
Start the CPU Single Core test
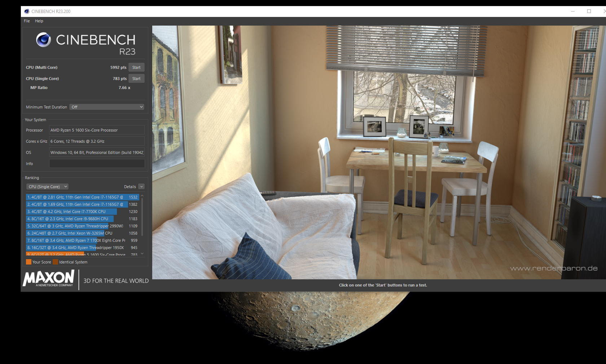coord(136,79)
